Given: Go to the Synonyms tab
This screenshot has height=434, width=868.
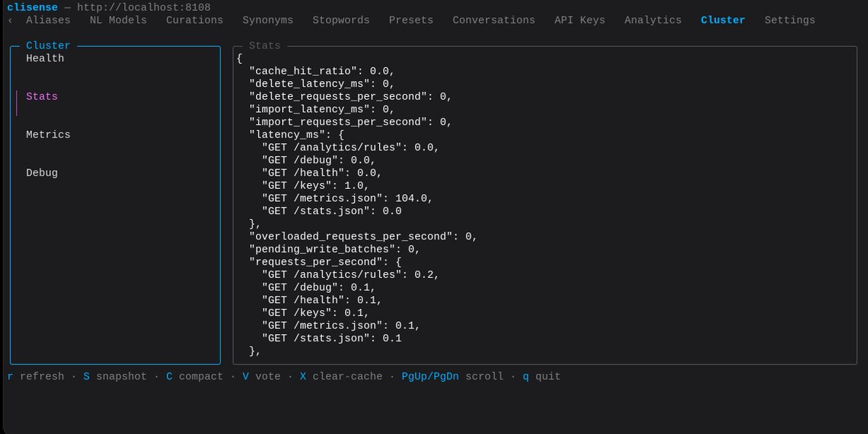Looking at the screenshot, I should tap(268, 20).
